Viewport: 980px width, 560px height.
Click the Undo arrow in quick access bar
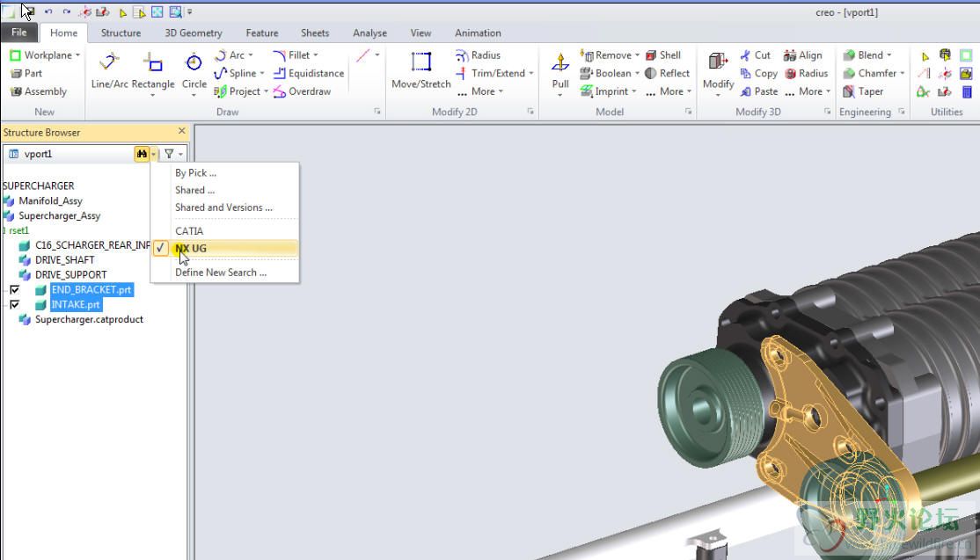(48, 11)
